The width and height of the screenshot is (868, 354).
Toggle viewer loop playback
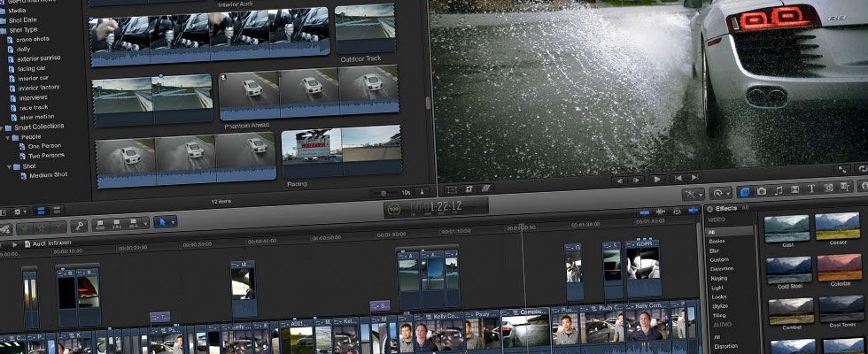[861, 169]
